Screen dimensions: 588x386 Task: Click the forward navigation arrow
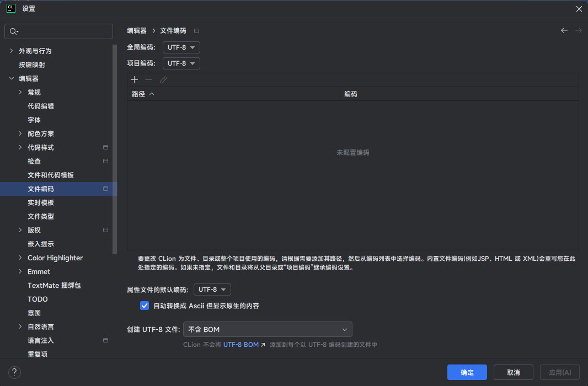click(578, 30)
